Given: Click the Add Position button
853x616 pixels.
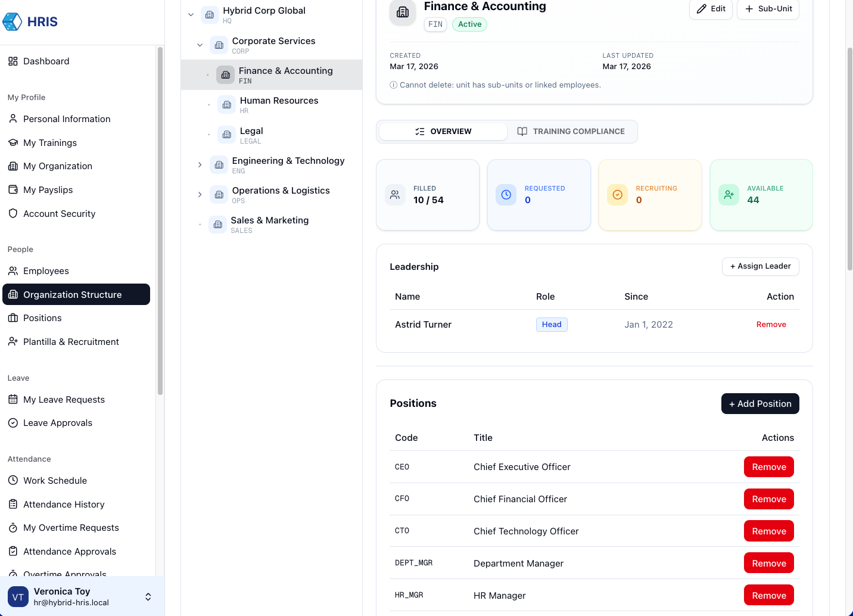Looking at the screenshot, I should click(x=759, y=404).
